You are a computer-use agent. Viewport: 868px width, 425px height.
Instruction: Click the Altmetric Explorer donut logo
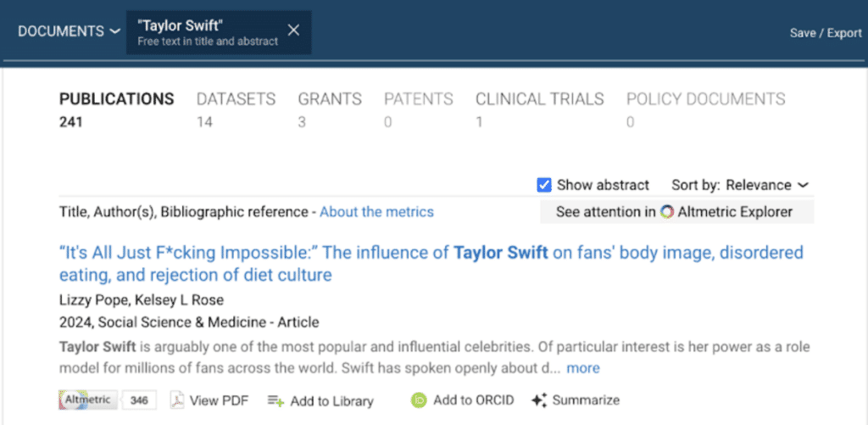point(667,212)
